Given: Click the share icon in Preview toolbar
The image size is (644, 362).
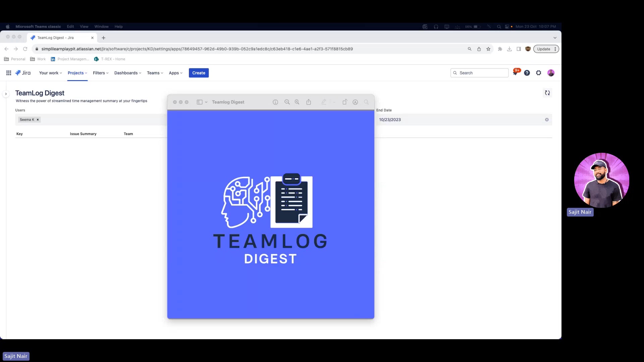Looking at the screenshot, I should point(309,102).
